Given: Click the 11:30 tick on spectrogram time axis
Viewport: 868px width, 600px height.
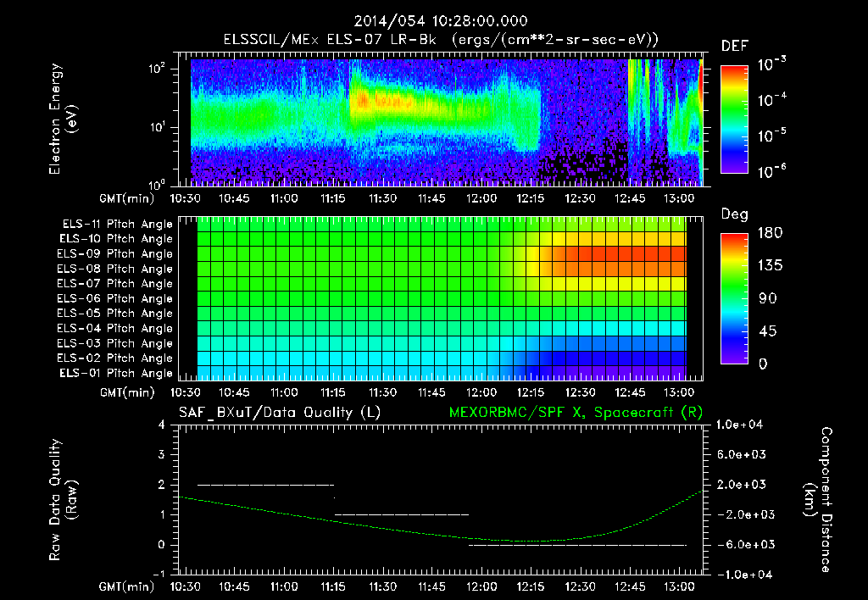Looking at the screenshot, I should click(382, 198).
